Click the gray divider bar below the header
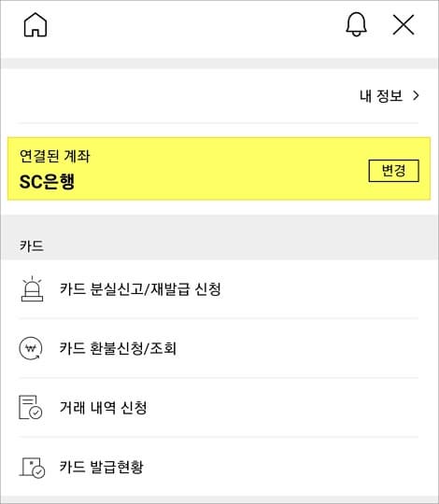 coord(219,63)
